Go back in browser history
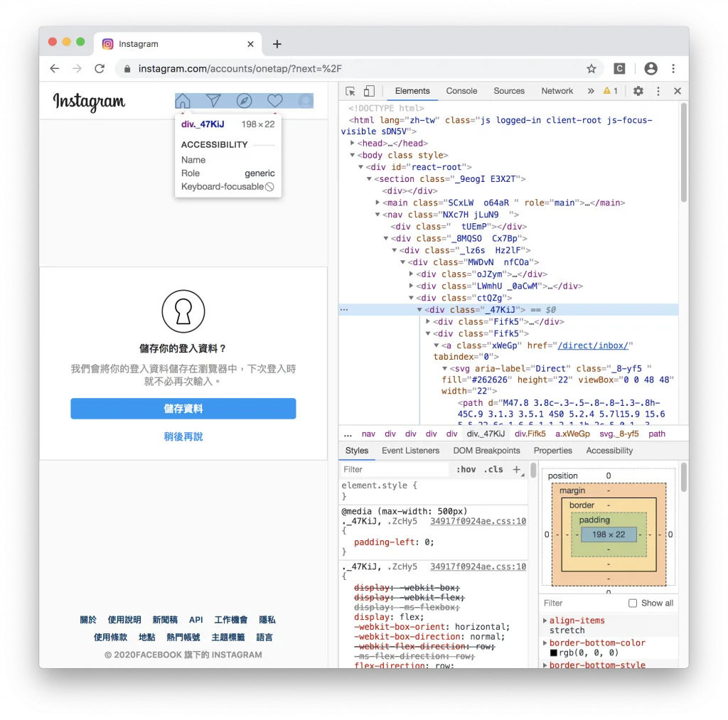The image size is (728, 720). tap(55, 69)
